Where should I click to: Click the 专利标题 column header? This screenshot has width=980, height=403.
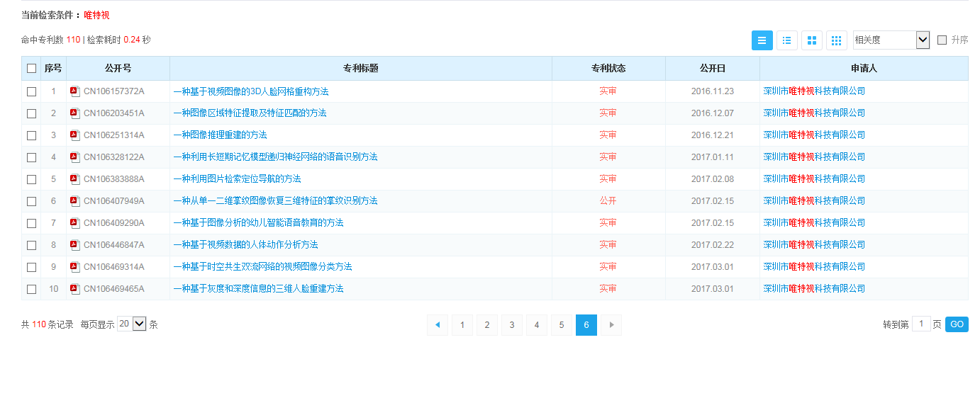click(x=361, y=69)
